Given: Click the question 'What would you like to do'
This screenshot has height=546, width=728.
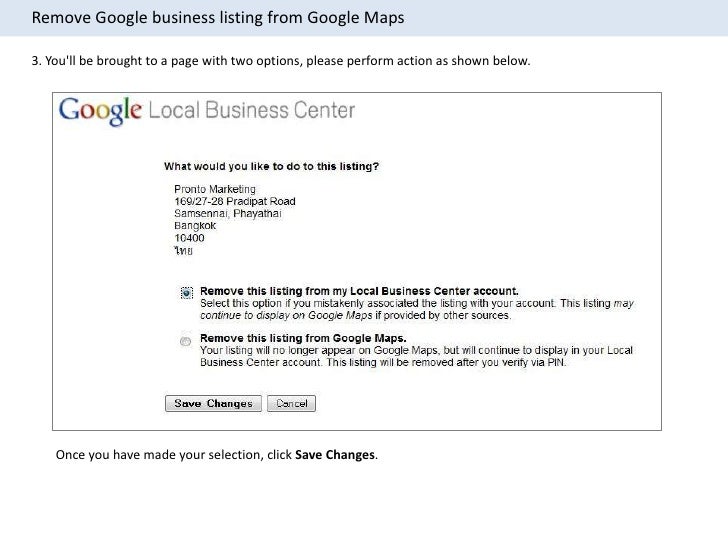Looking at the screenshot, I should click(x=271, y=166).
